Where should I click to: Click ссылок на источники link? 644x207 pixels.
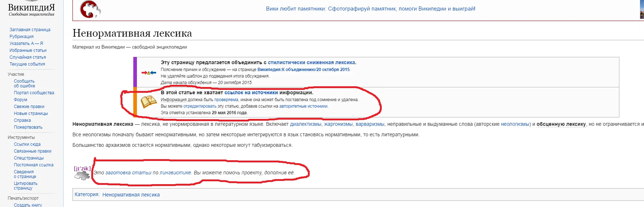(251, 92)
